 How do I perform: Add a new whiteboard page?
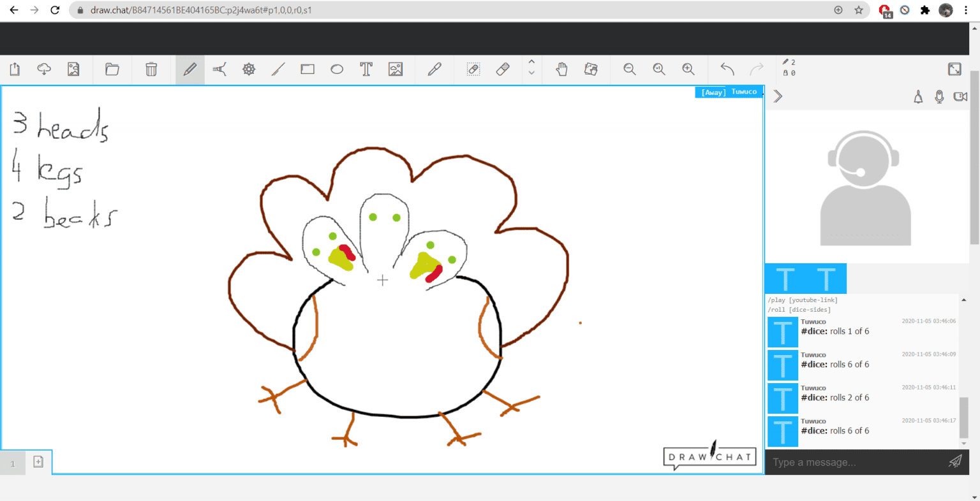38,462
